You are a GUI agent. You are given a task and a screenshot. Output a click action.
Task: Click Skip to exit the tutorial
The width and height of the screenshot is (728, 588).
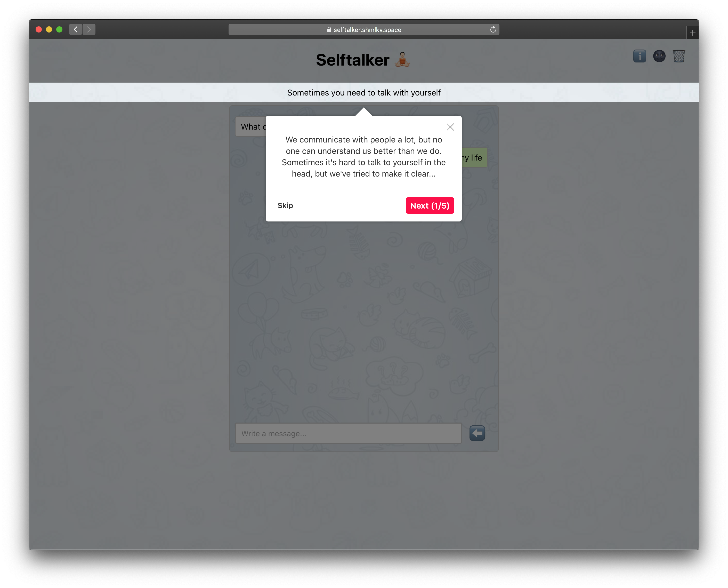point(285,205)
